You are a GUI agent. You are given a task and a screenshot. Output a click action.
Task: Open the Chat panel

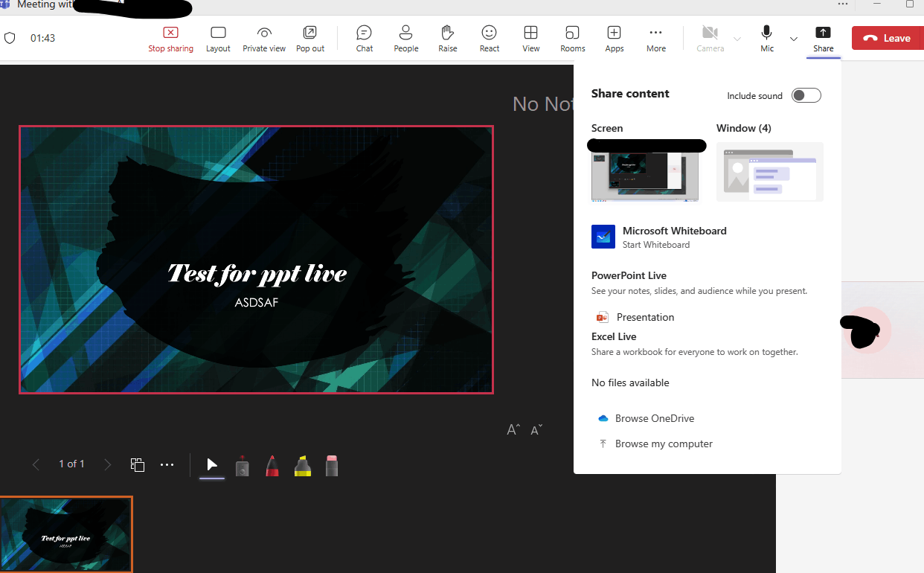[364, 38]
